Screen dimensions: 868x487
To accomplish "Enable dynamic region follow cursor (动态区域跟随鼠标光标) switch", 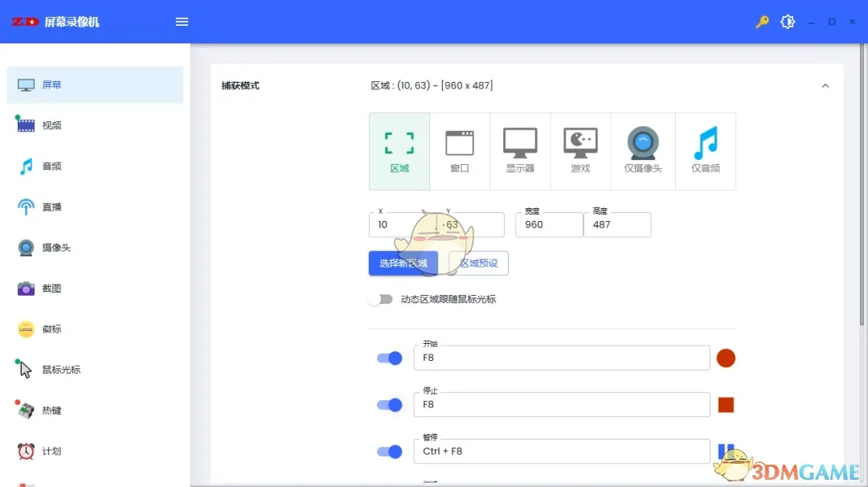I will (381, 299).
